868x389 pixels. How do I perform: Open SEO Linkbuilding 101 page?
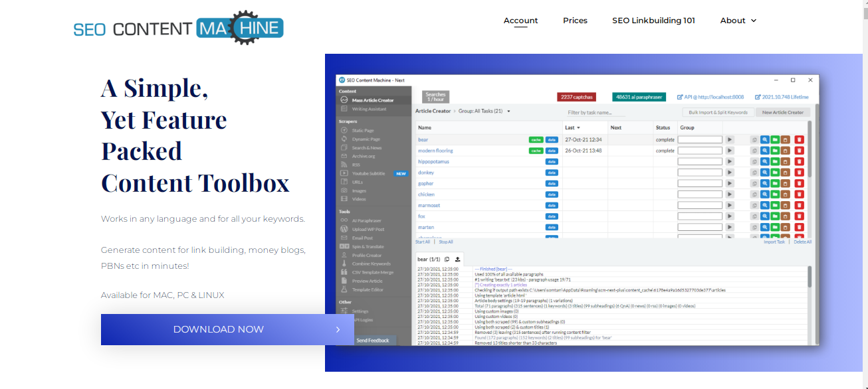(x=653, y=21)
